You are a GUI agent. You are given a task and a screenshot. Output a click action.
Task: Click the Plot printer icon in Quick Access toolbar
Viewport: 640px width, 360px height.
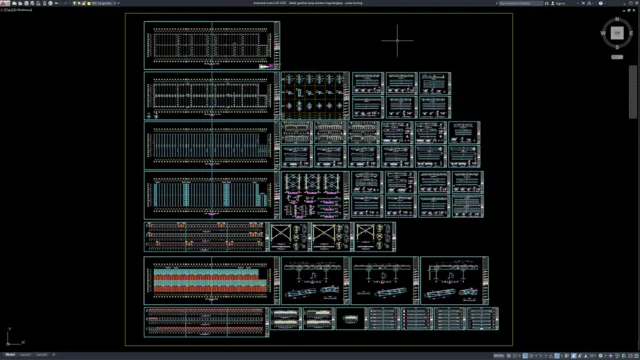tap(51, 3)
